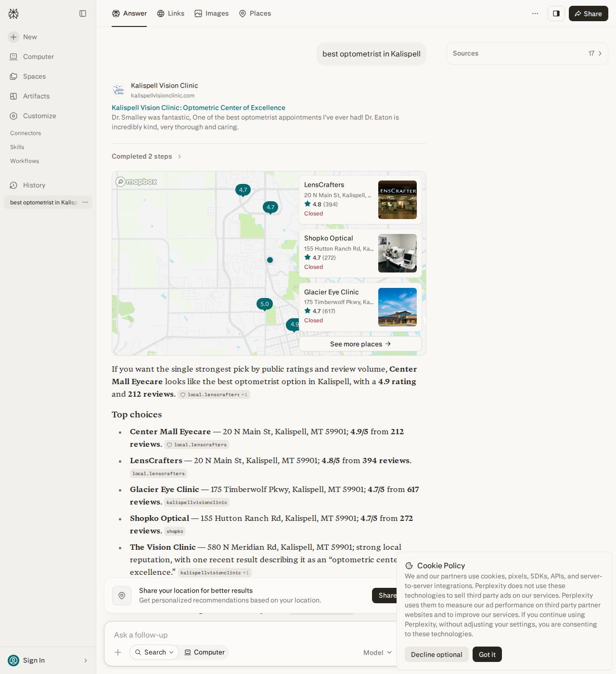This screenshot has height=674, width=616.
Task: Expand the Sources panel with 17 sources
Action: point(527,53)
